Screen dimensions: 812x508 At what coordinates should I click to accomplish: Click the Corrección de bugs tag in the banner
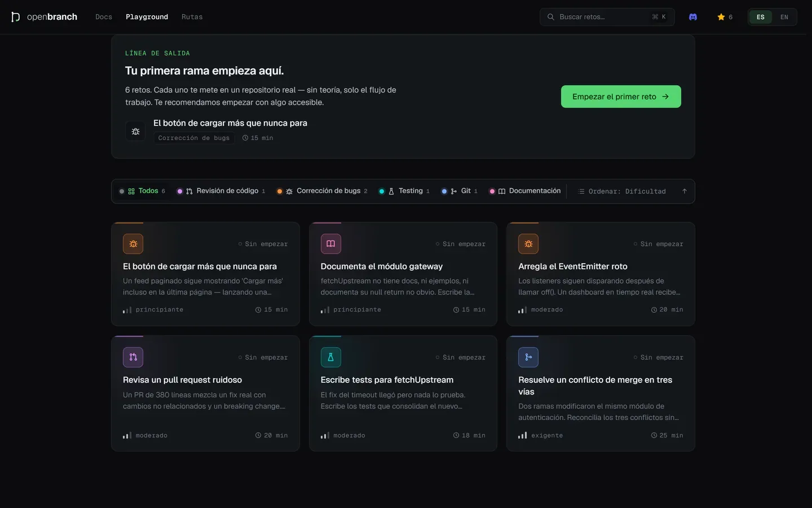click(194, 138)
